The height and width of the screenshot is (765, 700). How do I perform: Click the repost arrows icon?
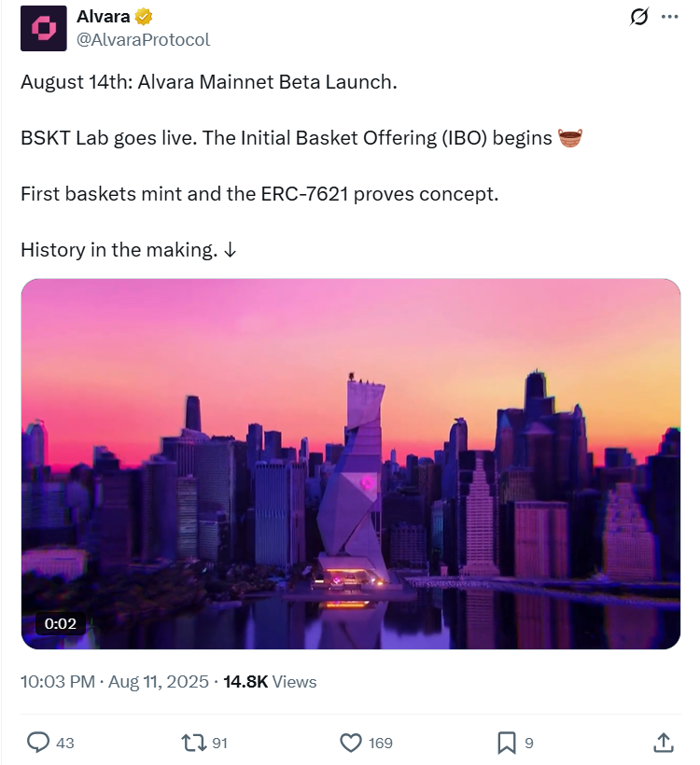[x=193, y=743]
